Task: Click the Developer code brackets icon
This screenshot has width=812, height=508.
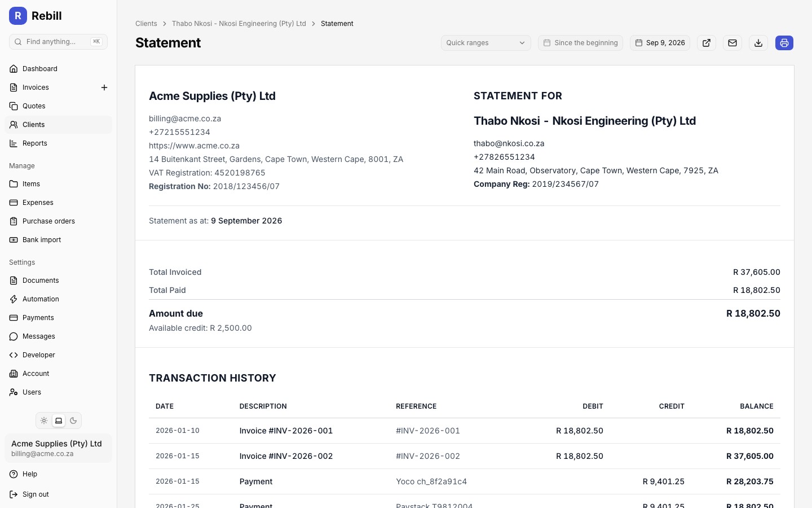Action: coord(14,355)
